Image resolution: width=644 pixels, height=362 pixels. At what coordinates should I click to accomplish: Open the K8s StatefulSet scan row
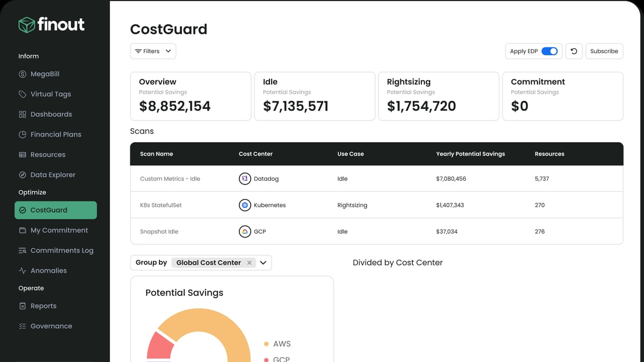377,205
